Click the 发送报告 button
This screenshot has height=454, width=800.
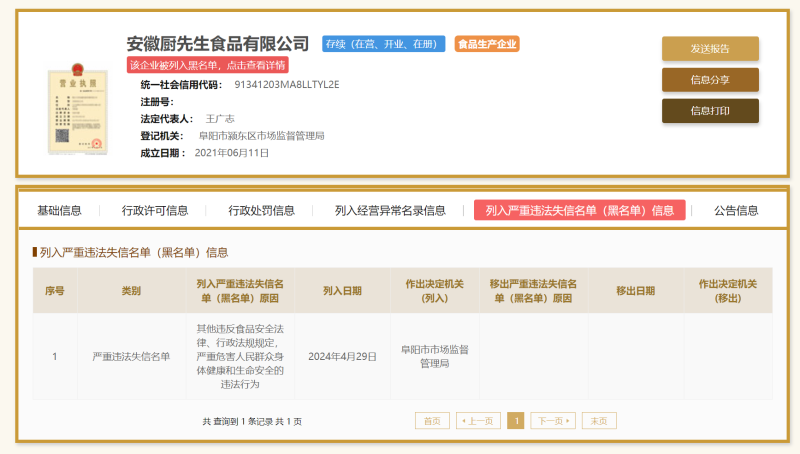[710, 48]
